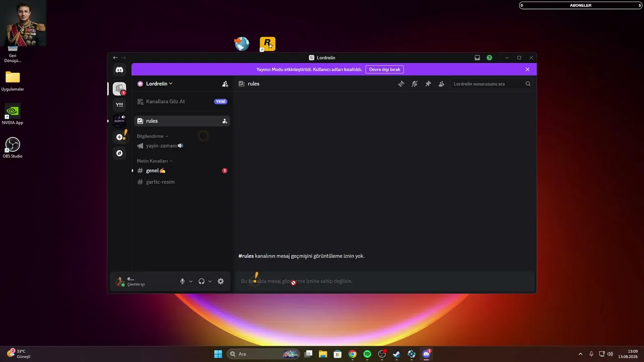Open the Y!!! server
This screenshot has width=644, height=362.
tap(119, 105)
